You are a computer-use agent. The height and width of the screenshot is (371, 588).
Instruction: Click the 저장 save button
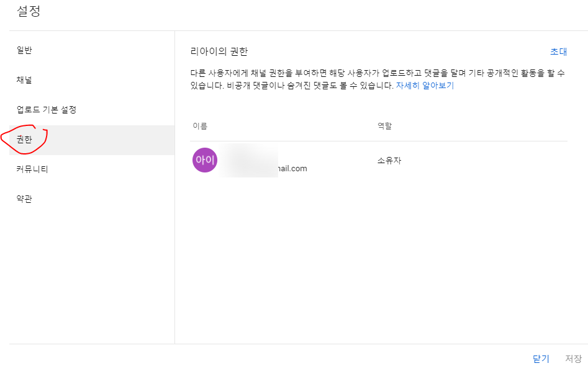(573, 359)
